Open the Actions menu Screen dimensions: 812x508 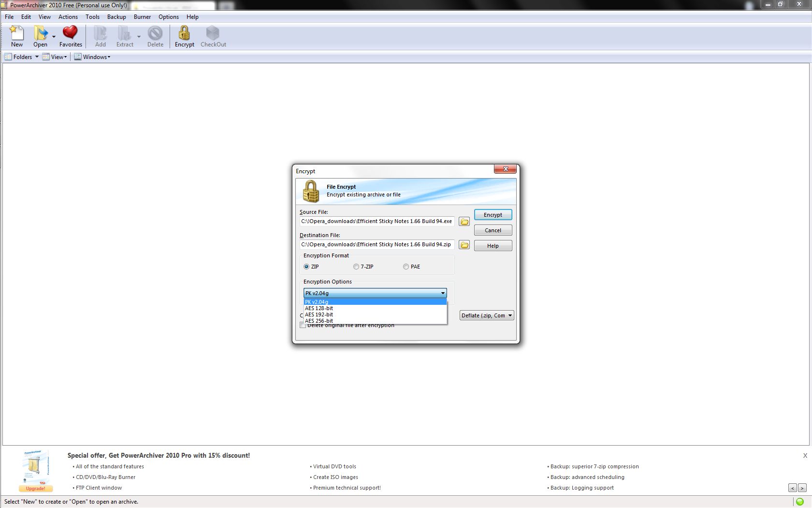pyautogui.click(x=68, y=17)
